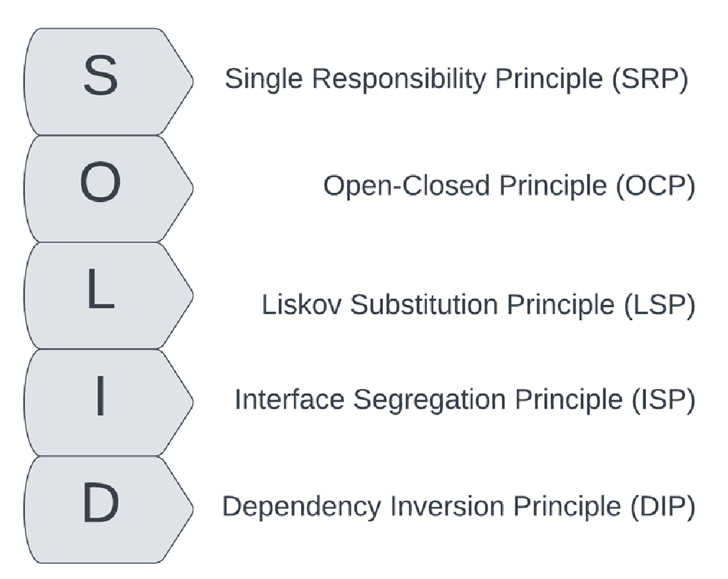Click 'Principle' in the Open-Closed label

[x=553, y=187]
